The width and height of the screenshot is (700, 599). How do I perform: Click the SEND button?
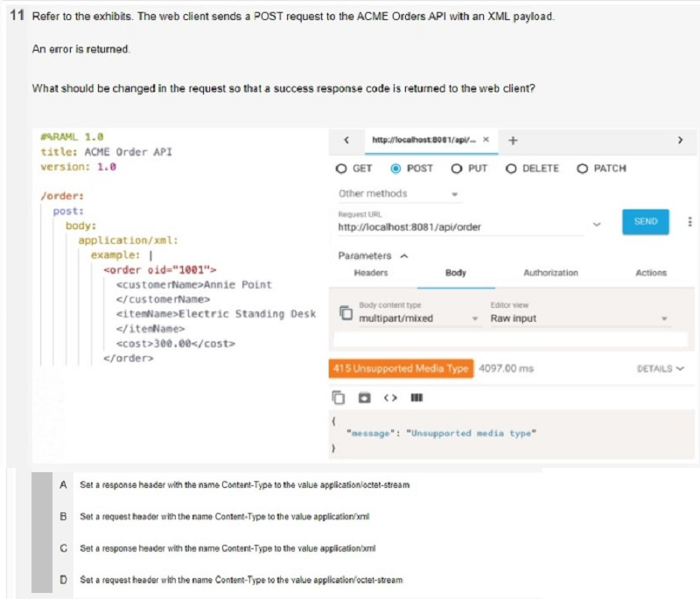646,221
